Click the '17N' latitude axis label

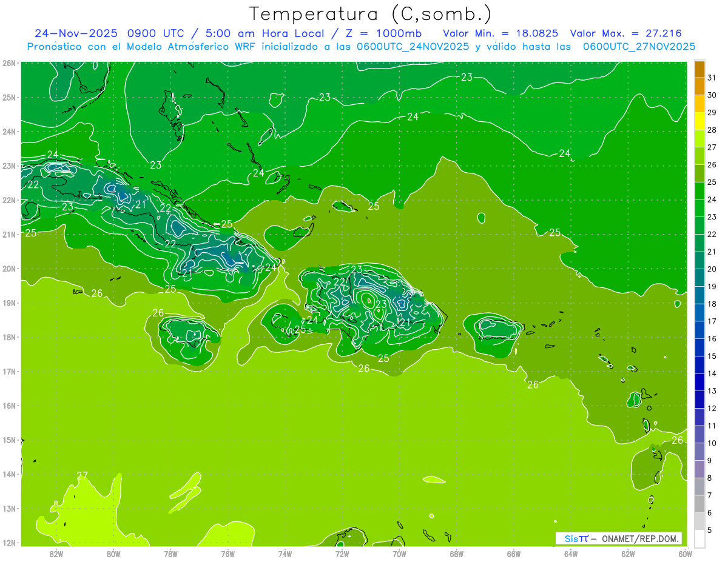[x=9, y=372]
